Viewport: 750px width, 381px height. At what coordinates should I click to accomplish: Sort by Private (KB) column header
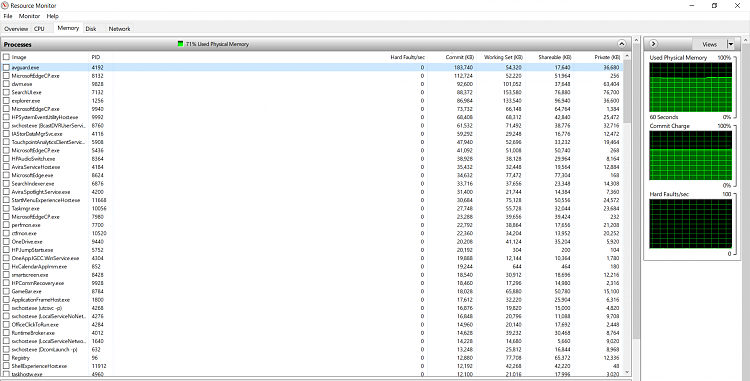tap(598, 57)
